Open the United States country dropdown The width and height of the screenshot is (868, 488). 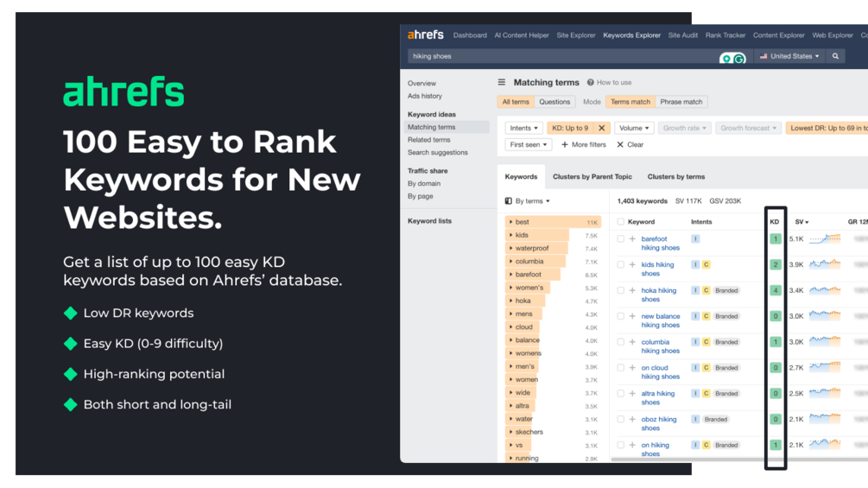click(x=789, y=56)
